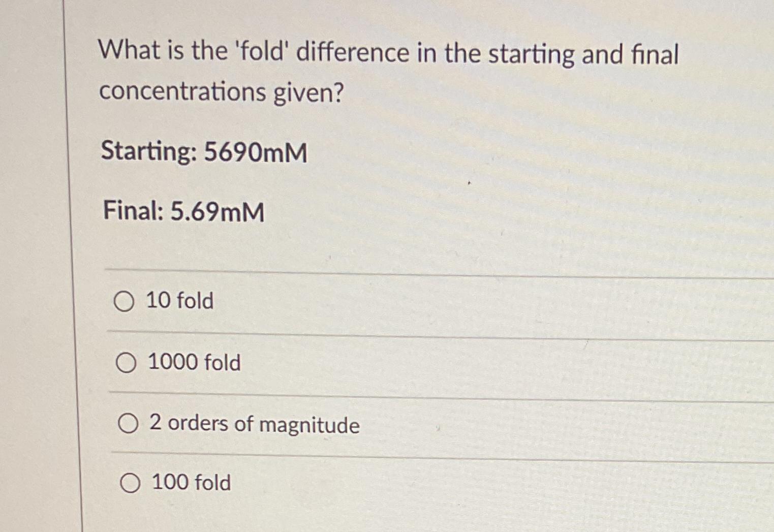774x532 pixels.
Task: Click the answer option containing 'magnitude'
Action: pos(253,426)
